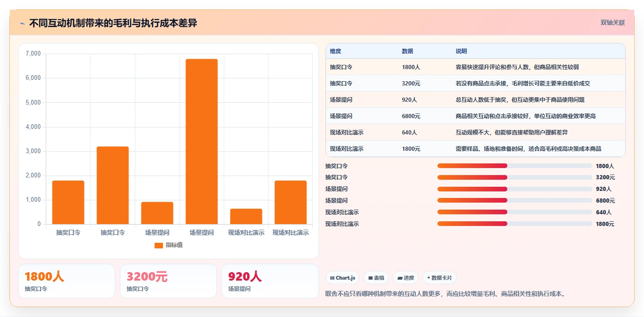Toggle the 指标值 legend entry
The width and height of the screenshot is (644, 317).
(168, 245)
